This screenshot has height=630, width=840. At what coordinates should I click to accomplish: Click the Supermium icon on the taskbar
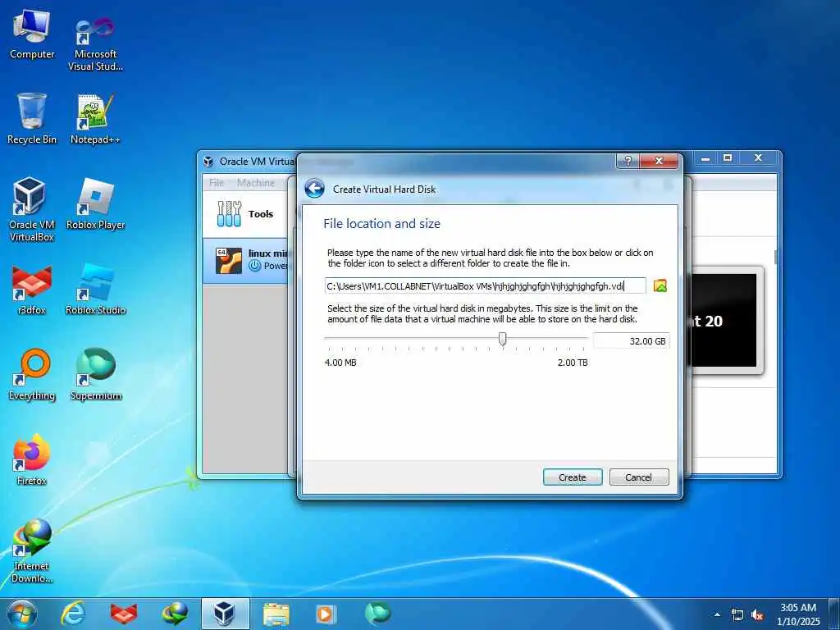pos(377,614)
